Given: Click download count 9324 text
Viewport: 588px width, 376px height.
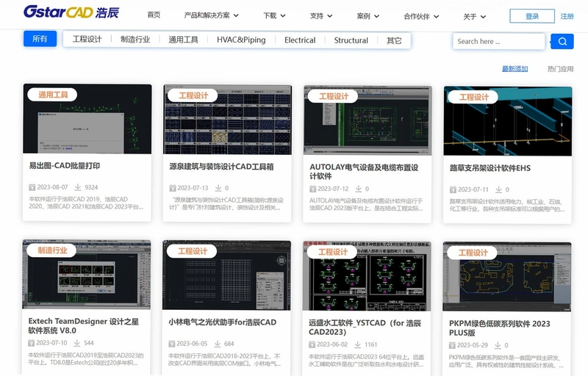Looking at the screenshot, I should point(91,187).
